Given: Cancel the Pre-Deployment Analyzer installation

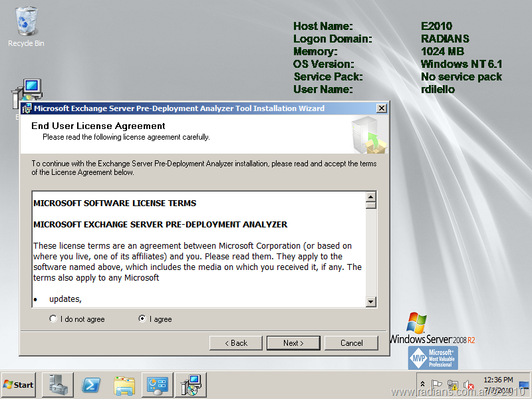Looking at the screenshot, I should [x=351, y=343].
